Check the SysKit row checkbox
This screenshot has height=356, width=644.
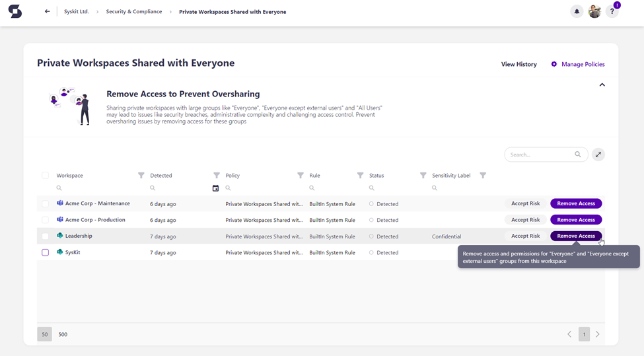click(45, 252)
